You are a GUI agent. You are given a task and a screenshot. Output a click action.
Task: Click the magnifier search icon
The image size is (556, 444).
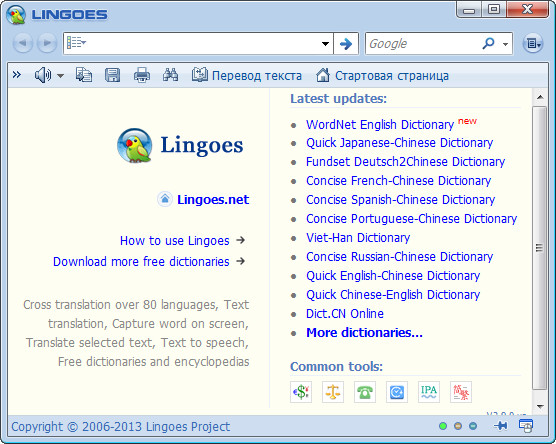click(488, 43)
